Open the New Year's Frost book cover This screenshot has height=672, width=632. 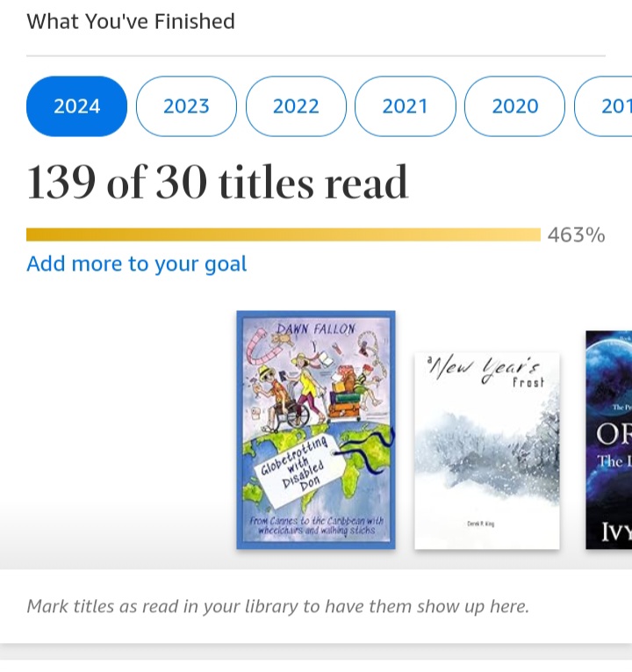486,451
